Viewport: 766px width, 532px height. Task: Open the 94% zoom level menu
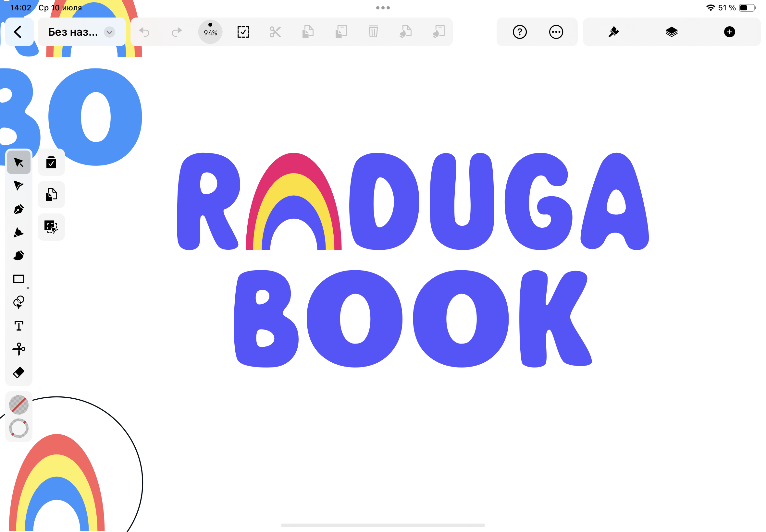point(210,32)
